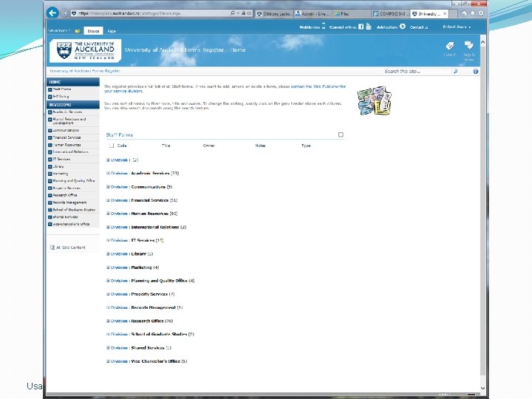
Task: Expand Division Academic Services group
Action: pyautogui.click(x=108, y=173)
